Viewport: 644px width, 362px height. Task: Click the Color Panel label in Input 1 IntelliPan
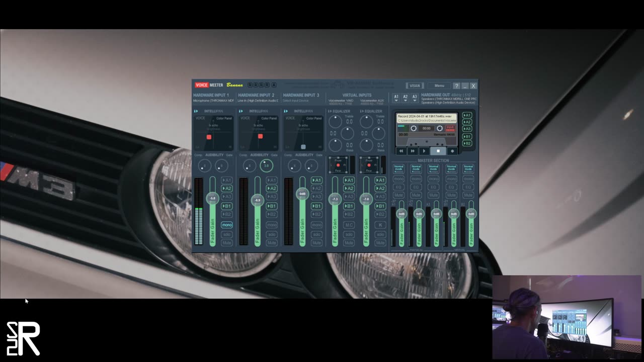[224, 118]
